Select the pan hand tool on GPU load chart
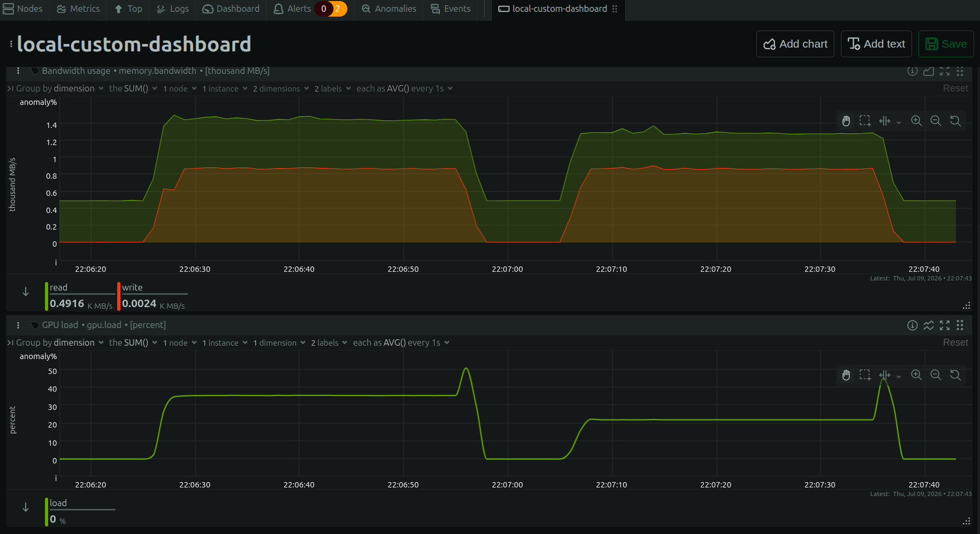Image resolution: width=980 pixels, height=534 pixels. [x=846, y=375]
